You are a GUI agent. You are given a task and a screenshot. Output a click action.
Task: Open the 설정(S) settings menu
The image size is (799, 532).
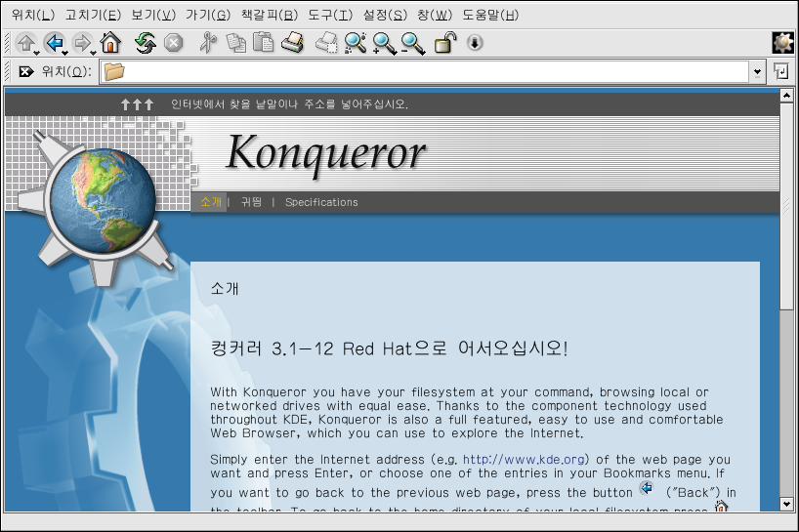point(385,15)
